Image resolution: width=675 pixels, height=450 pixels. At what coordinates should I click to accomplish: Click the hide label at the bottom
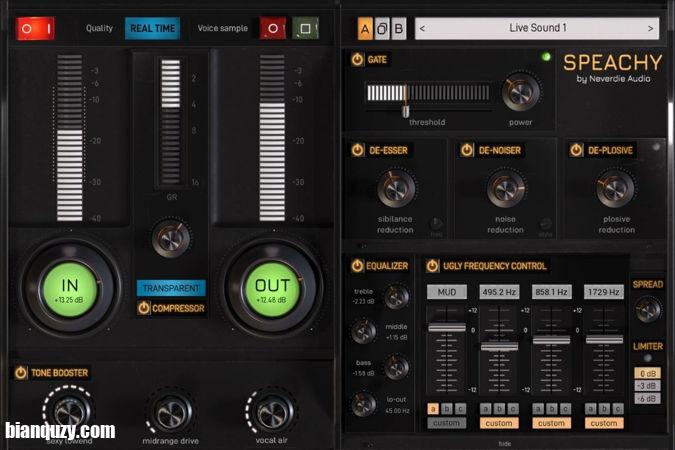pyautogui.click(x=505, y=444)
